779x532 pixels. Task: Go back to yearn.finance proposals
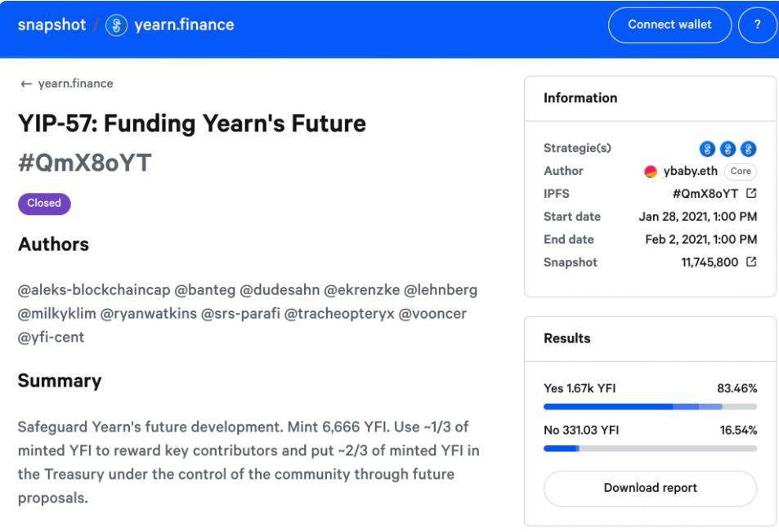67,83
